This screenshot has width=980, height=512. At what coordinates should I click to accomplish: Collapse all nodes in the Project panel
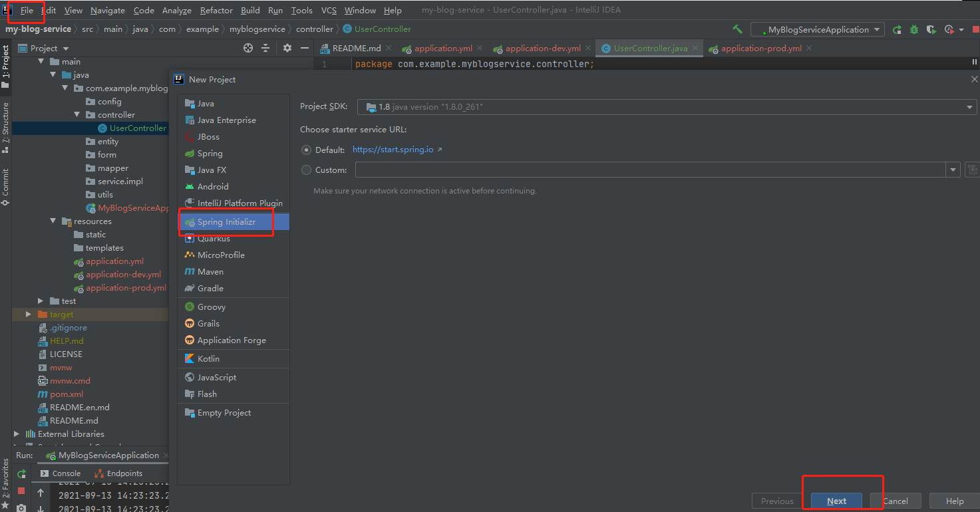click(265, 48)
